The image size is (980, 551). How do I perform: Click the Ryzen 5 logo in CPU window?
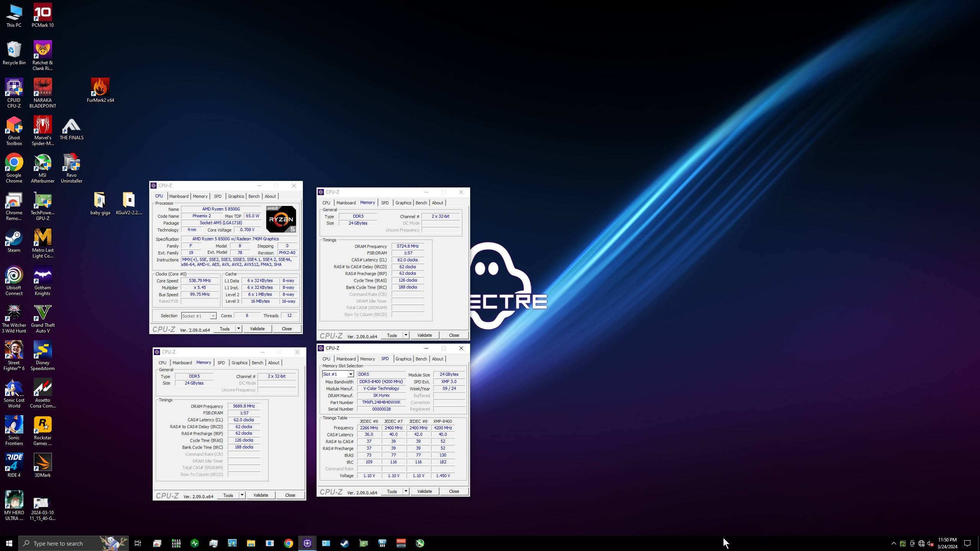pyautogui.click(x=281, y=219)
